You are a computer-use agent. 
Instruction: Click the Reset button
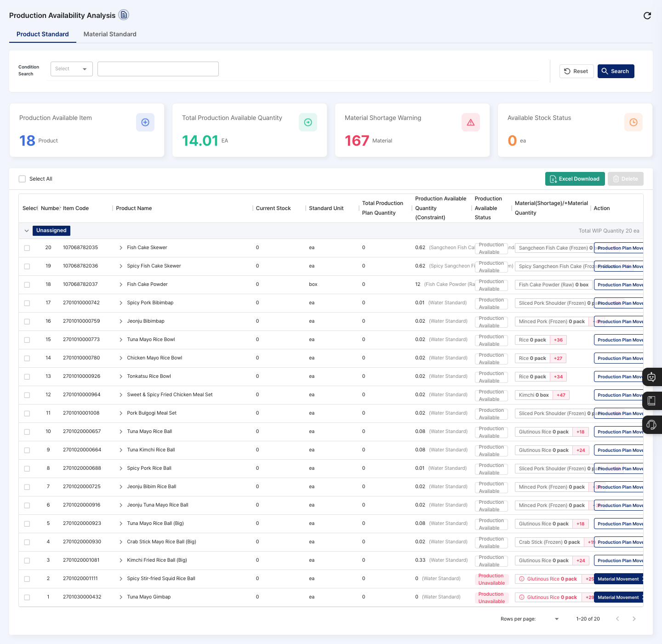[576, 71]
